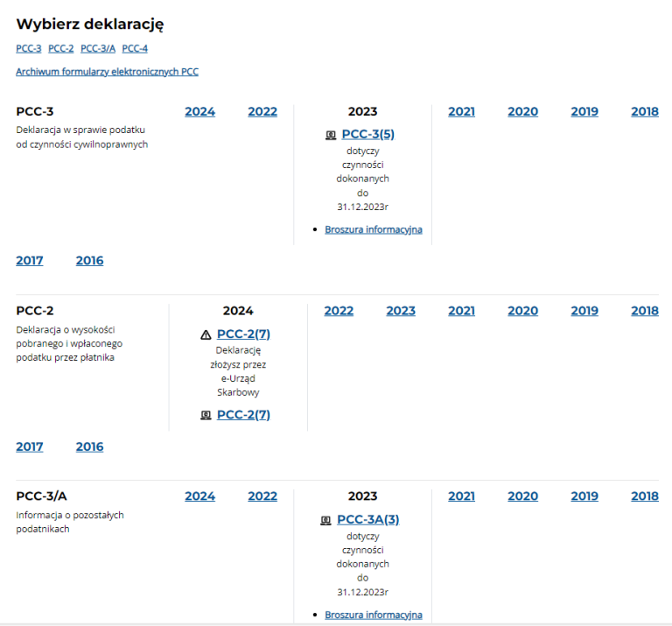Go to Archiwum formularzy elektronicznych PCC
This screenshot has width=672, height=626.
(107, 72)
